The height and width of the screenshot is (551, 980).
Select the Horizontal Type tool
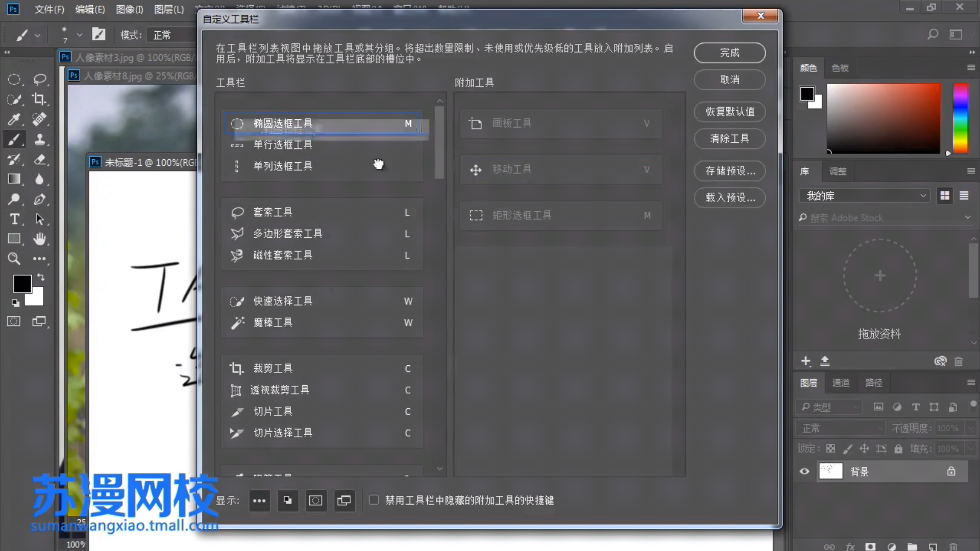pyautogui.click(x=14, y=219)
